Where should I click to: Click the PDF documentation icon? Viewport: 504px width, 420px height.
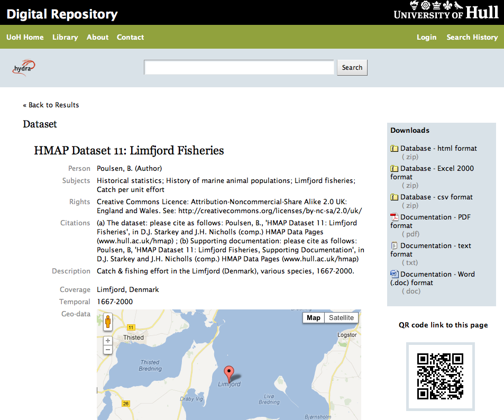[x=394, y=217]
